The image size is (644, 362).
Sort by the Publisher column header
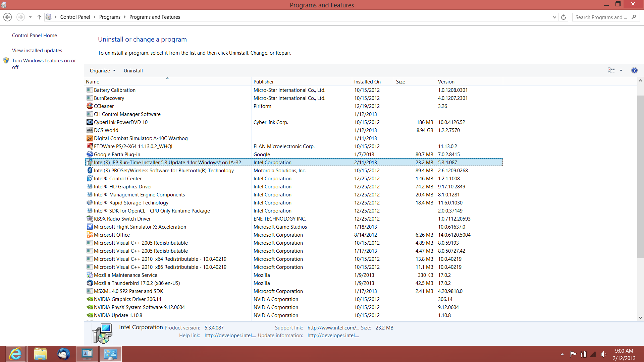tap(302, 81)
